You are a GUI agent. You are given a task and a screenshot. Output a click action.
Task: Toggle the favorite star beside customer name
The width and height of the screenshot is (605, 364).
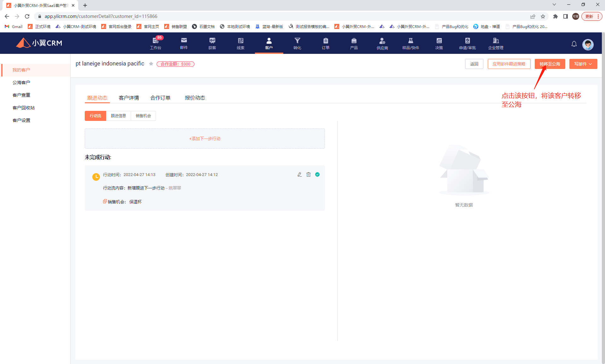(x=151, y=64)
